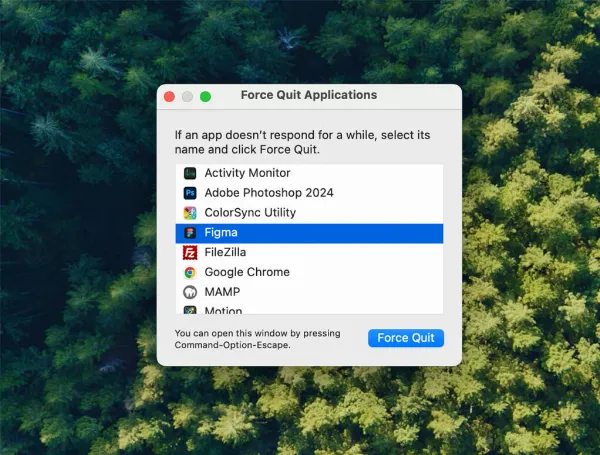Click the Motion app icon
This screenshot has height=455, width=600.
click(x=190, y=310)
